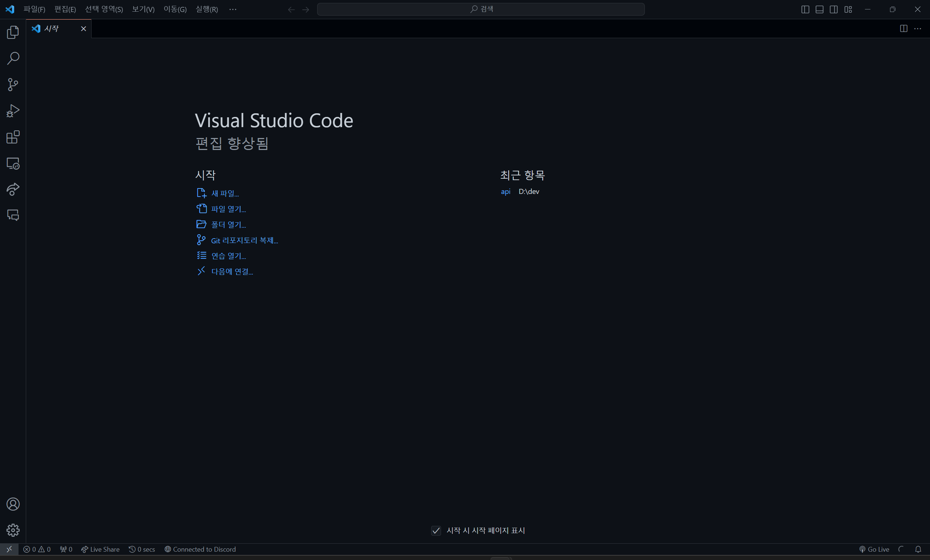Open Run and Debug view
This screenshot has width=930, height=560.
pos(13,110)
